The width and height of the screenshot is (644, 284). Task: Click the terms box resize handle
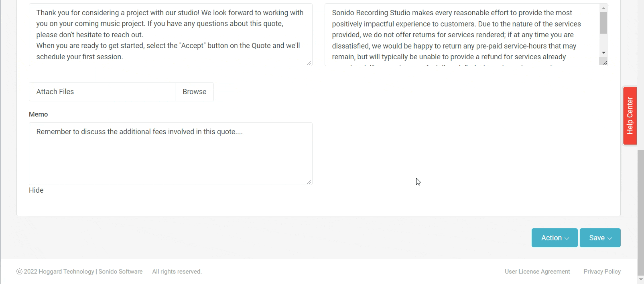pos(605,63)
